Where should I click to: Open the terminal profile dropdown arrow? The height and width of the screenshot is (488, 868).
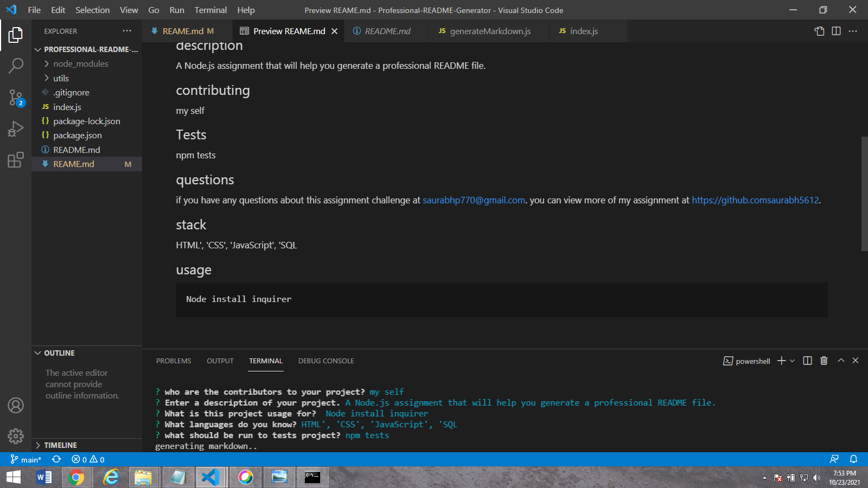point(792,361)
